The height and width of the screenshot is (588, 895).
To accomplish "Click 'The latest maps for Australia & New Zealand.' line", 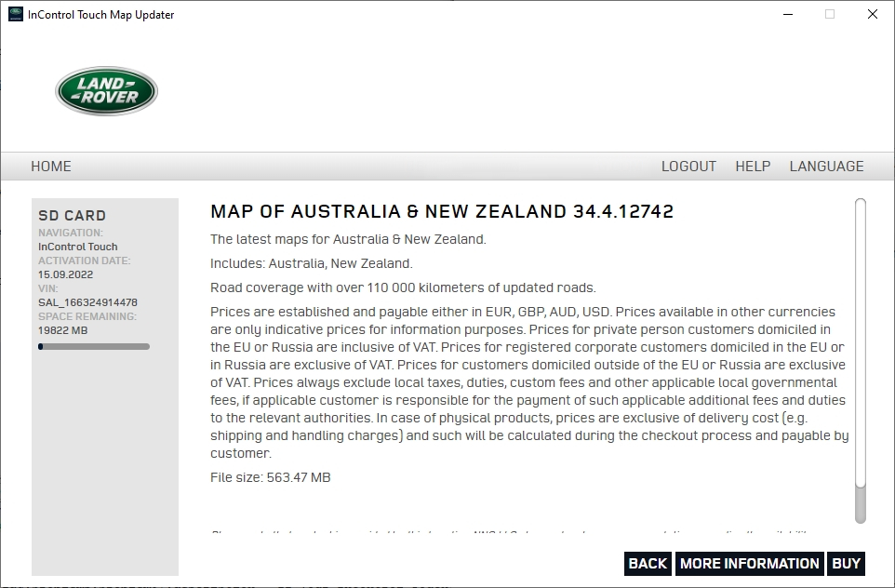I will 348,239.
